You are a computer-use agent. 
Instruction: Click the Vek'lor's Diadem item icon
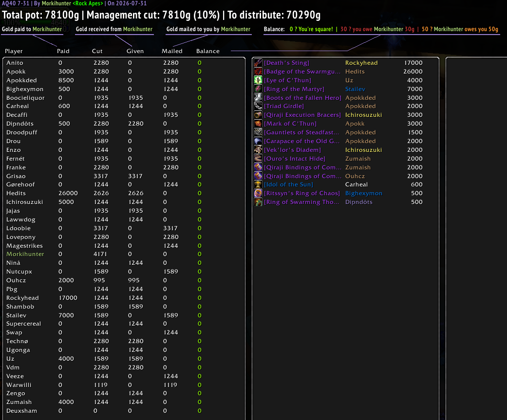[x=258, y=149]
